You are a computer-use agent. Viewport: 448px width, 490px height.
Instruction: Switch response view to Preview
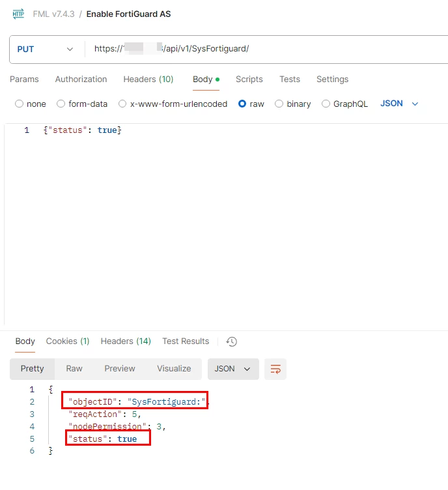click(120, 369)
